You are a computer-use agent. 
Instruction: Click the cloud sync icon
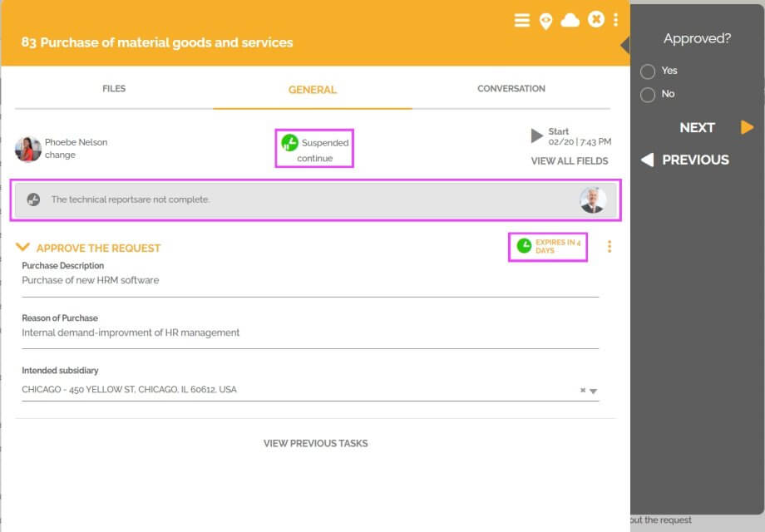tap(570, 21)
